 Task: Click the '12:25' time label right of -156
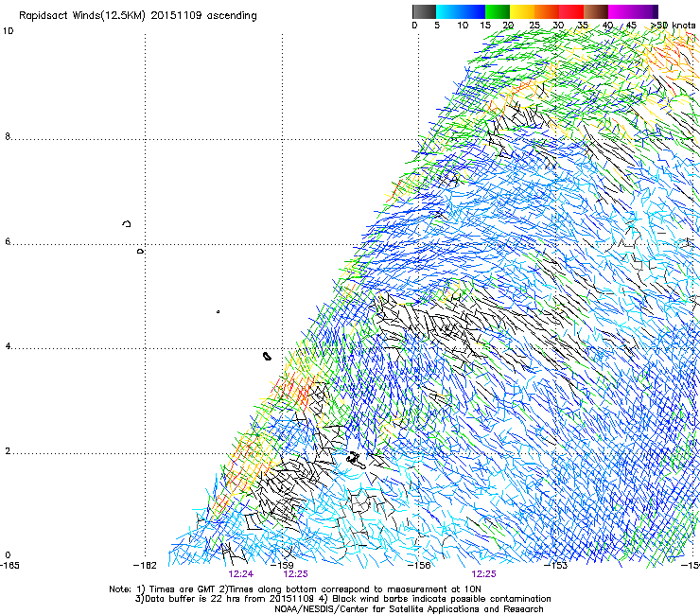(x=483, y=574)
